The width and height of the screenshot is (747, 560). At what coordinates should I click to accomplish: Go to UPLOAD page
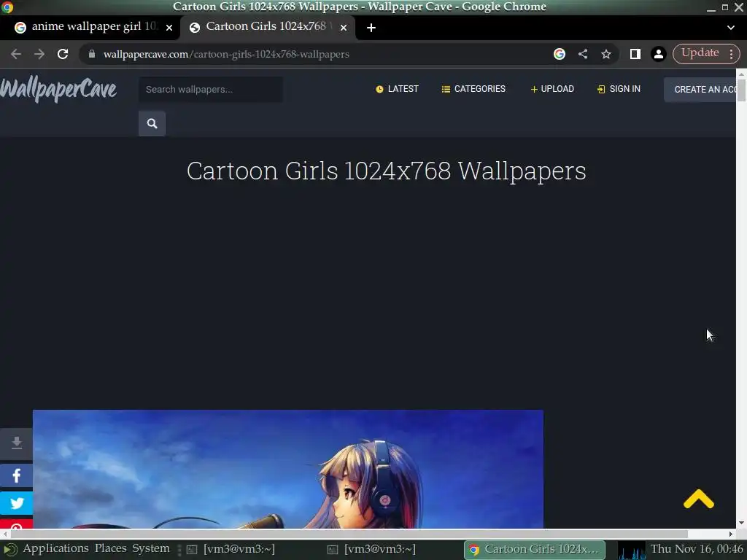(552, 89)
